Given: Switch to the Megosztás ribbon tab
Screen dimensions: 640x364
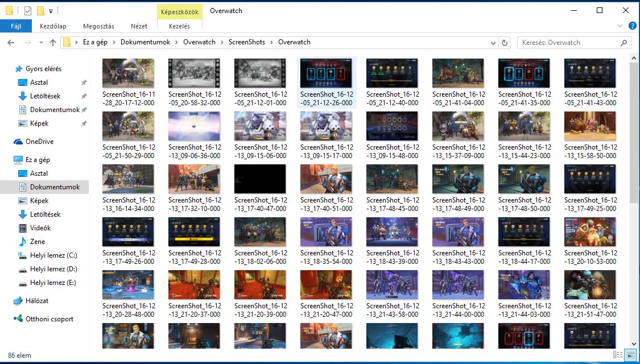Looking at the screenshot, I should coord(99,26).
